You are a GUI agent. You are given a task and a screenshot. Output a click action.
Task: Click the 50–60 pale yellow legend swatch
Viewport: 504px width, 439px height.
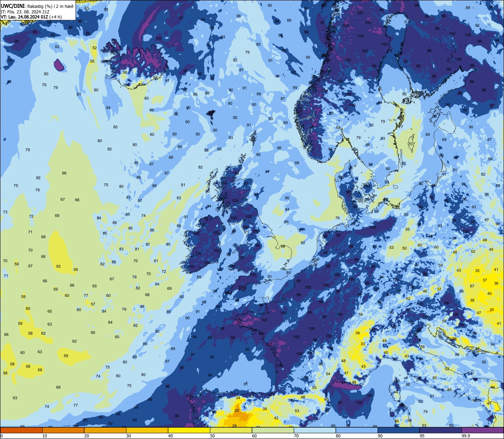(x=231, y=430)
